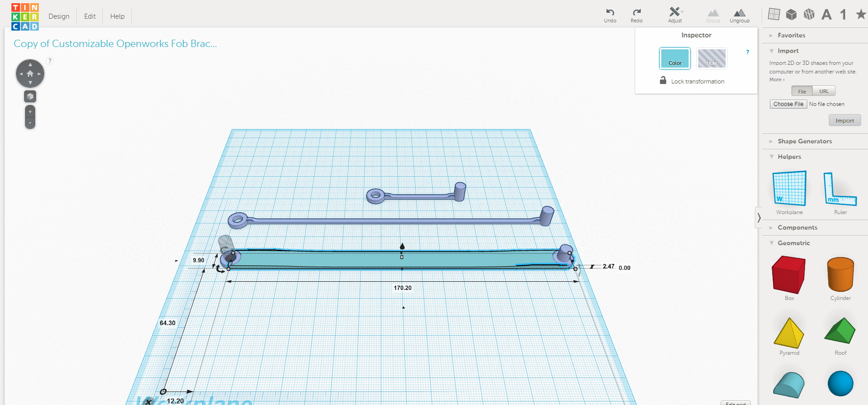
Task: Open the Help menu
Action: click(x=117, y=16)
